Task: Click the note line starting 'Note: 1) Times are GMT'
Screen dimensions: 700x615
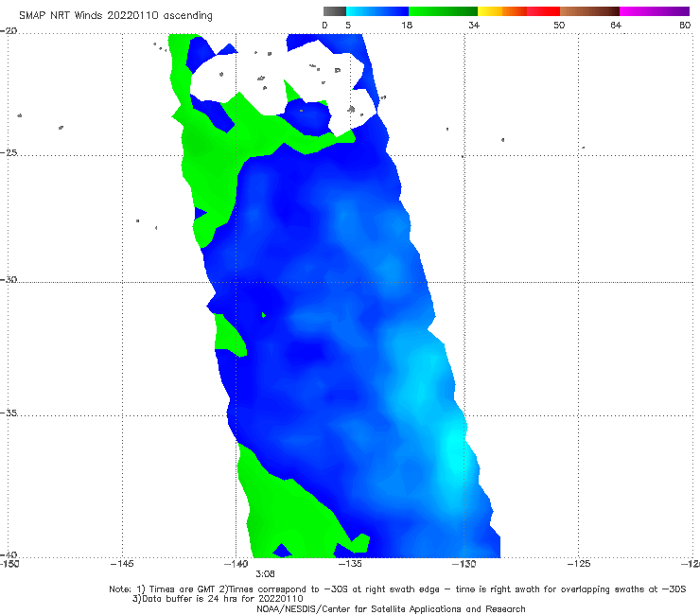Action: tap(397, 589)
